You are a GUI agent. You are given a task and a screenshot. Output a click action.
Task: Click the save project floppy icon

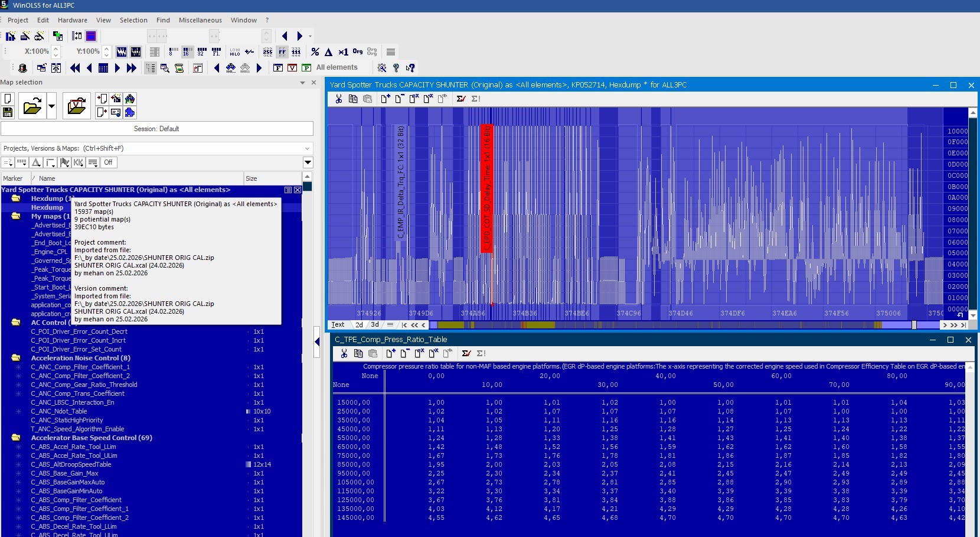pyautogui.click(x=8, y=112)
